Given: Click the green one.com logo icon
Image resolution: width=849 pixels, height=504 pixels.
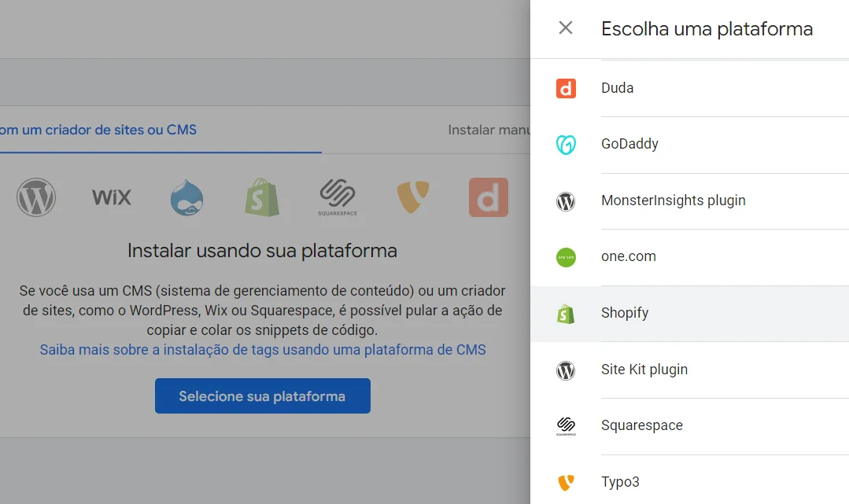Looking at the screenshot, I should [x=566, y=257].
